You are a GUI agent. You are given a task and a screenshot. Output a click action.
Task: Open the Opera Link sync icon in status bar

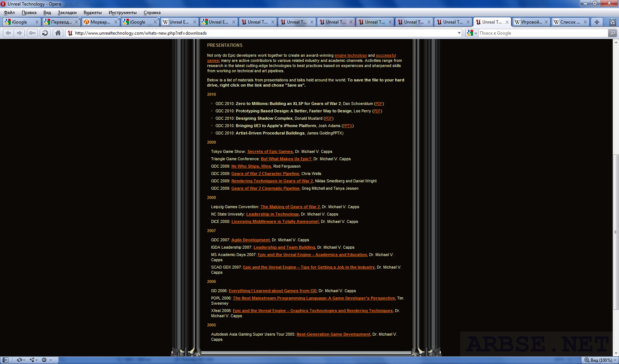20,360
